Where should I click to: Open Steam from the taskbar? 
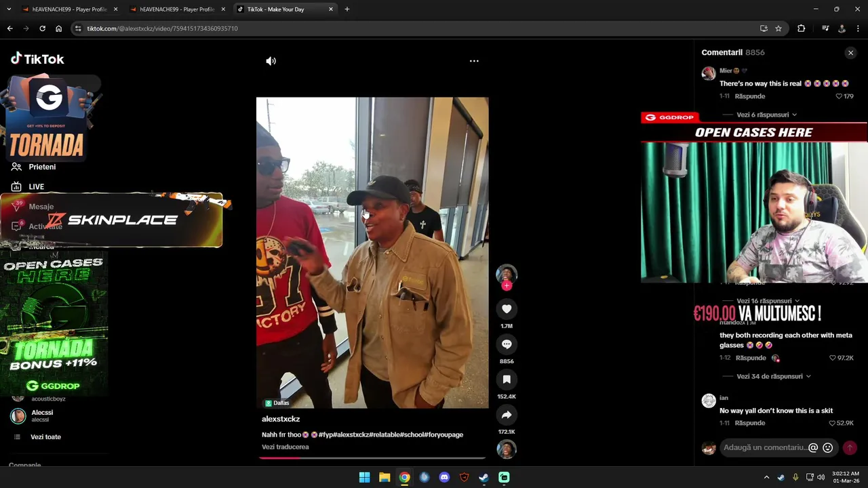click(x=484, y=477)
